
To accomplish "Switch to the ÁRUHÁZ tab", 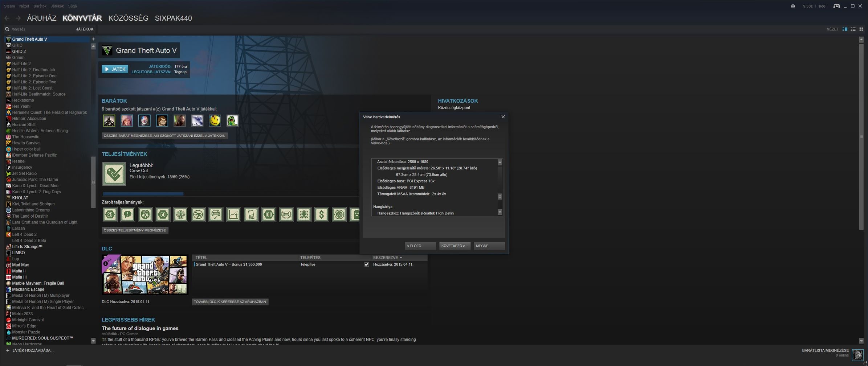I will [x=42, y=18].
